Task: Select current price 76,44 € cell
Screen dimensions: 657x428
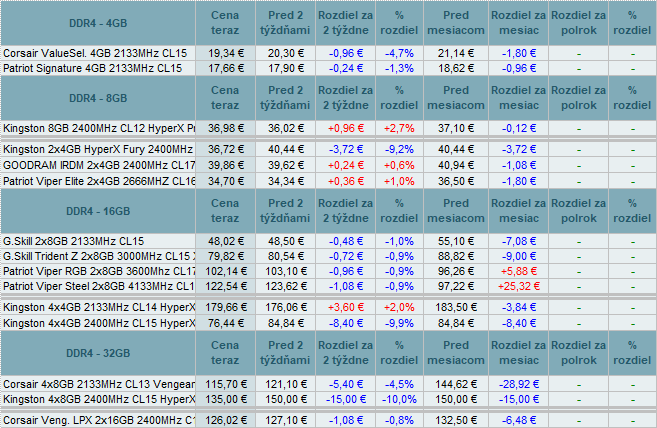Action: 225,323
